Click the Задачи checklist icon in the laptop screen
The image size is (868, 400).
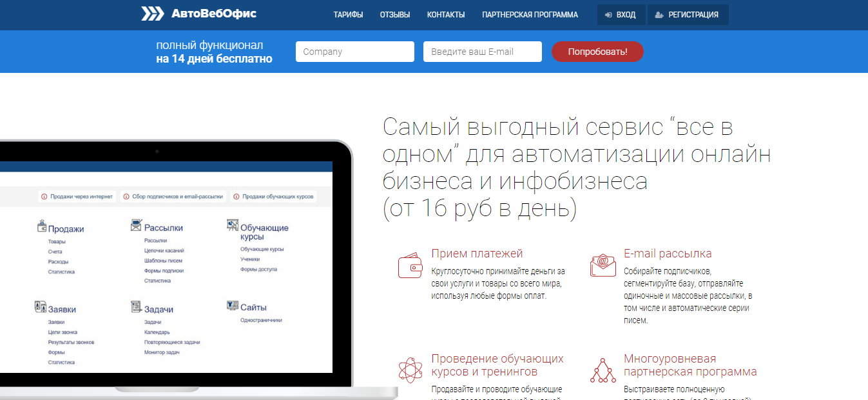point(136,306)
